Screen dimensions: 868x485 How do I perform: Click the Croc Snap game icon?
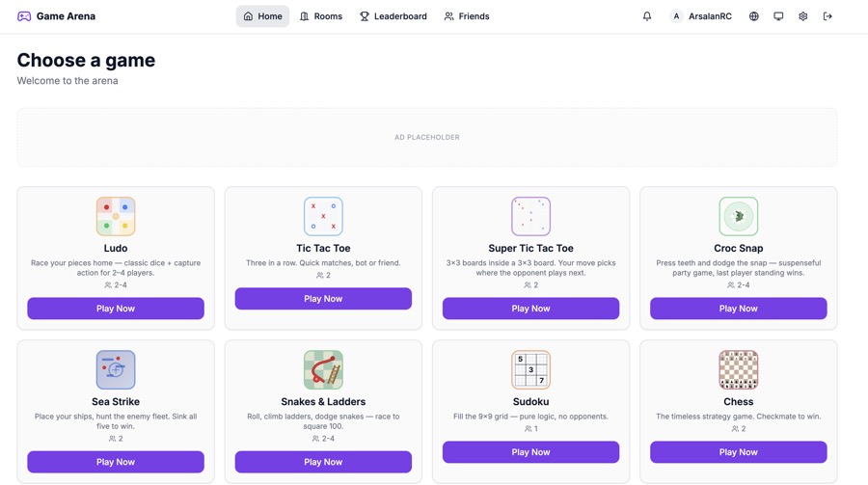tap(739, 217)
